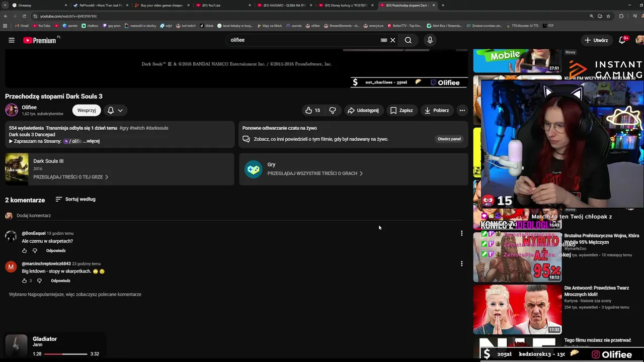
Task: Open the Chrome apps grid in the bookmarks bar
Action: tap(5, 26)
